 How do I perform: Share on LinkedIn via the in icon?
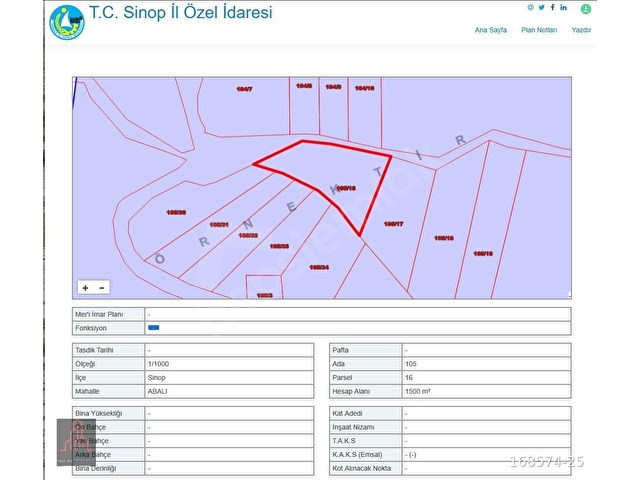coord(563,7)
